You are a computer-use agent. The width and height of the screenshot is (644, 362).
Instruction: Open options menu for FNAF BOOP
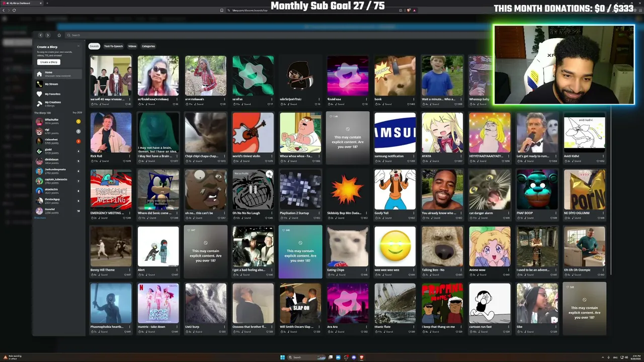click(556, 213)
